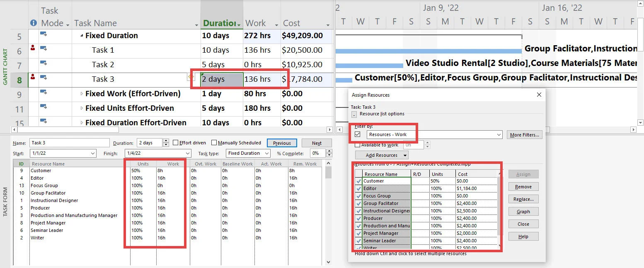The width and height of the screenshot is (644, 268).
Task: Toggle the Effort driven checkbox
Action: click(x=175, y=143)
